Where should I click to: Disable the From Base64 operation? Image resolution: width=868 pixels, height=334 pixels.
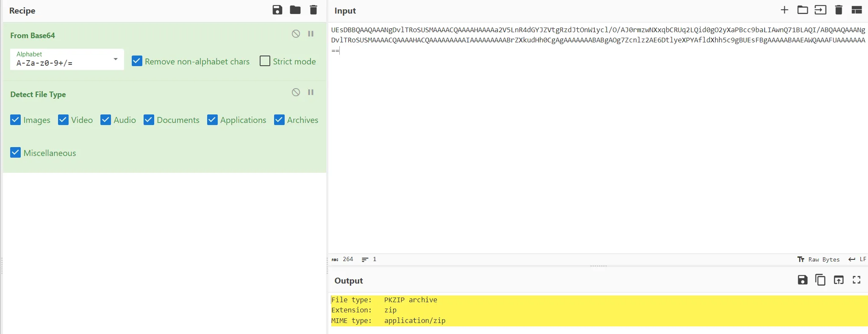pyautogui.click(x=296, y=34)
